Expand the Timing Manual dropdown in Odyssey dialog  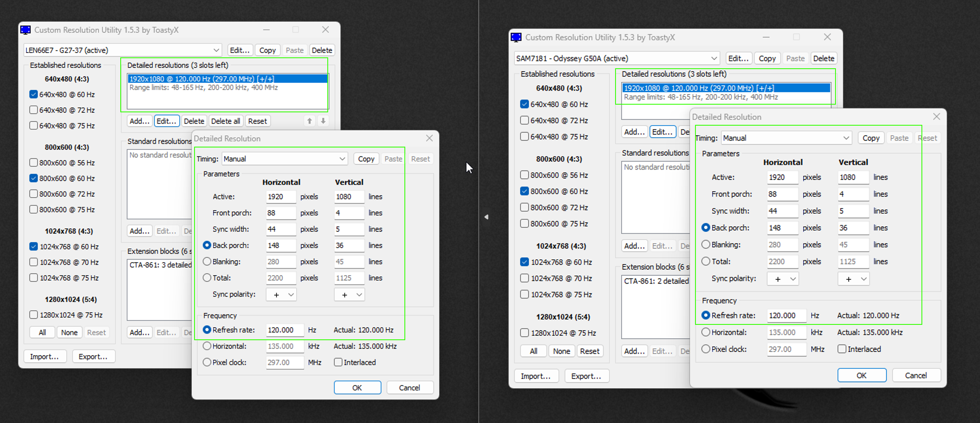[x=786, y=138]
